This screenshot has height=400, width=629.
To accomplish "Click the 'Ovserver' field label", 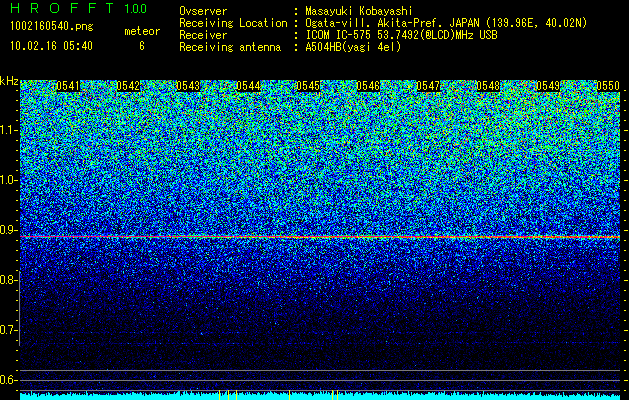I will pyautogui.click(x=203, y=11).
